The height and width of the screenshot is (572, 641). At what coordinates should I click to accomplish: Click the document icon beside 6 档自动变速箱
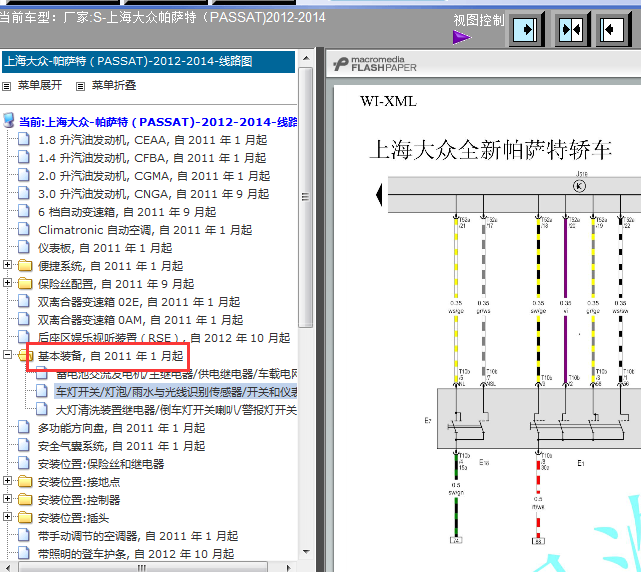pyautogui.click(x=24, y=211)
